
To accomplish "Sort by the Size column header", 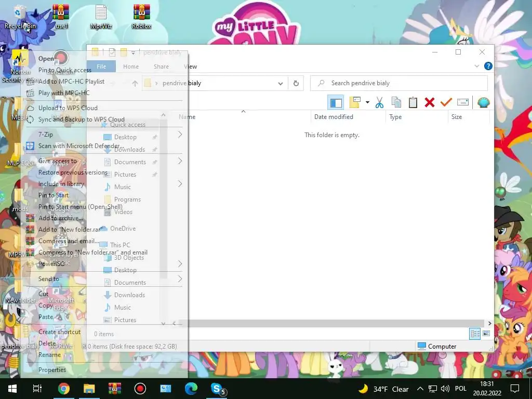I will click(x=469, y=117).
